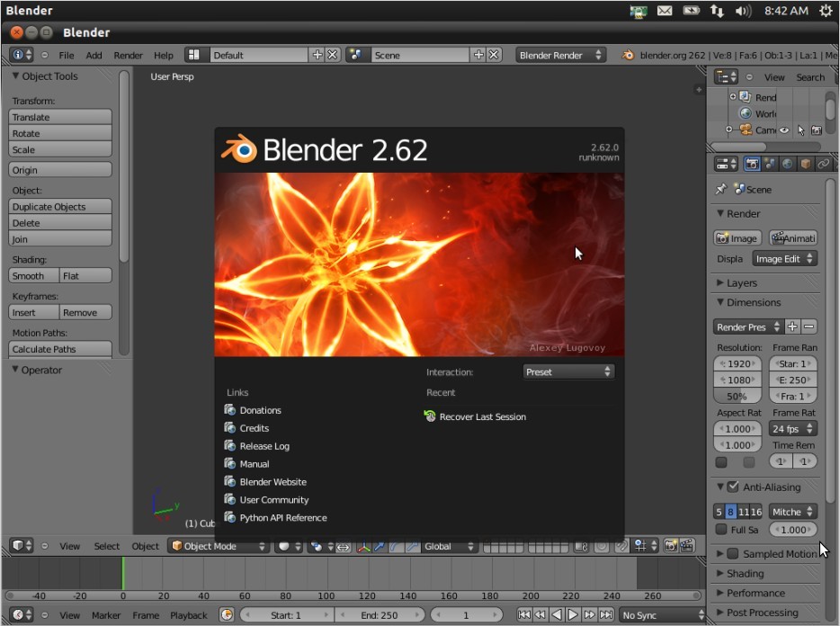
Task: Click the scene browse icon beside Scene field
Action: click(x=355, y=55)
